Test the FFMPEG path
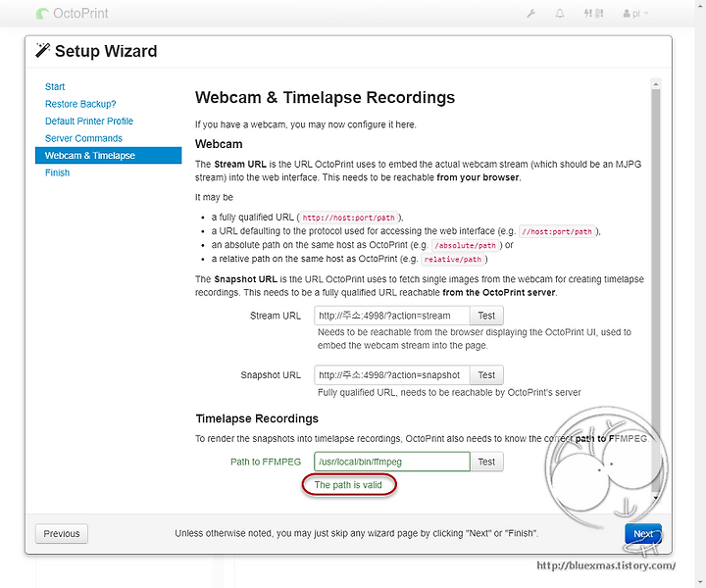 click(486, 462)
